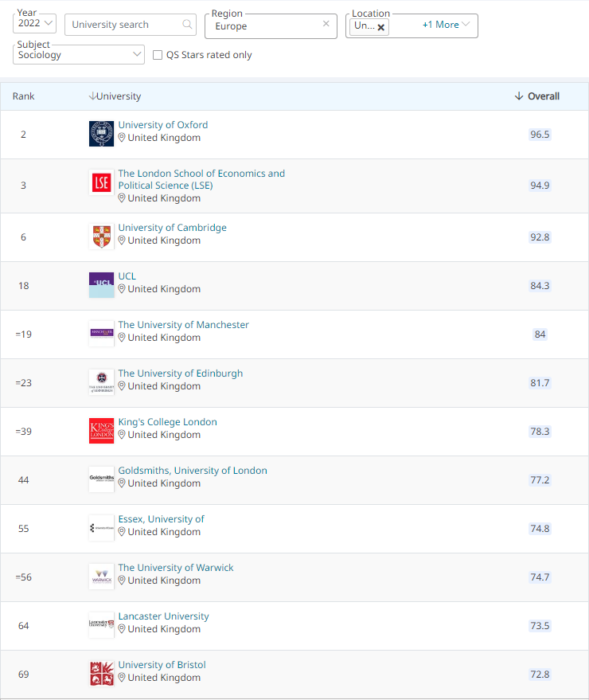This screenshot has width=589, height=700.
Task: Sort by the Overall score column
Action: (x=537, y=96)
